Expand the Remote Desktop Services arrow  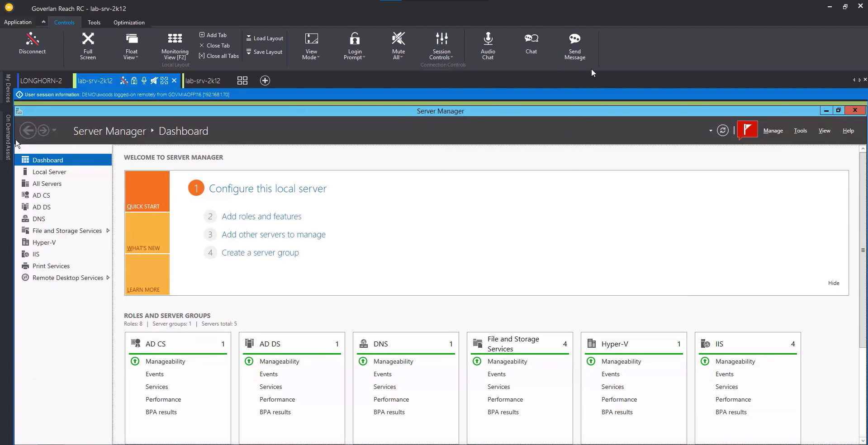point(108,278)
